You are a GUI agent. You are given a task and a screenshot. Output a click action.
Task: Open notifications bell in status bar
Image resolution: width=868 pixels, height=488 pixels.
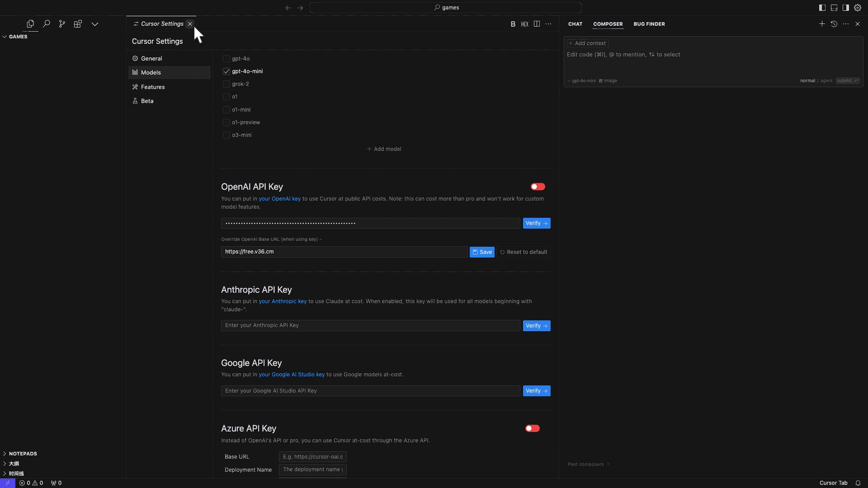click(x=858, y=483)
